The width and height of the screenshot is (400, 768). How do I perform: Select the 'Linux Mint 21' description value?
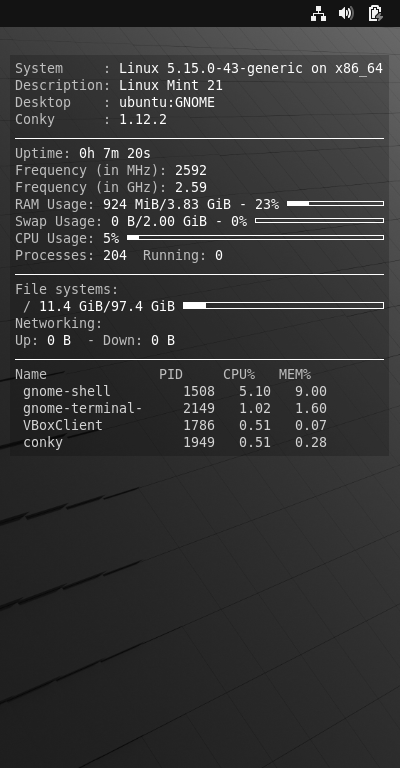pyautogui.click(x=170, y=85)
